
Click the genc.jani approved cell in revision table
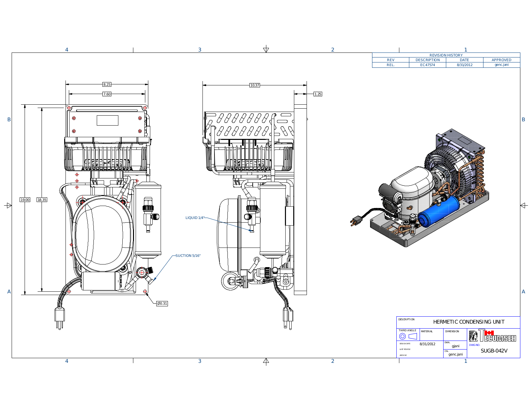[501, 64]
